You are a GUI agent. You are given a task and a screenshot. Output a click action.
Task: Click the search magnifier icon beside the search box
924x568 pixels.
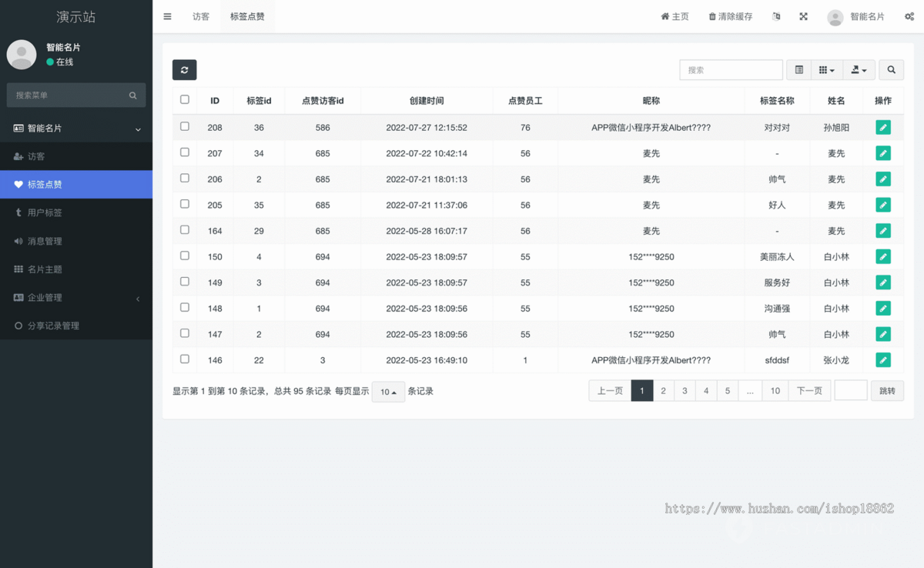coord(891,69)
